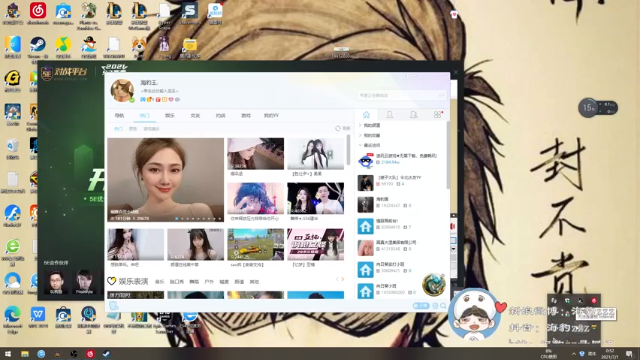The height and width of the screenshot is (360, 640).
Task: Click the next arrow in 娱乐表演 section
Action: [343, 279]
